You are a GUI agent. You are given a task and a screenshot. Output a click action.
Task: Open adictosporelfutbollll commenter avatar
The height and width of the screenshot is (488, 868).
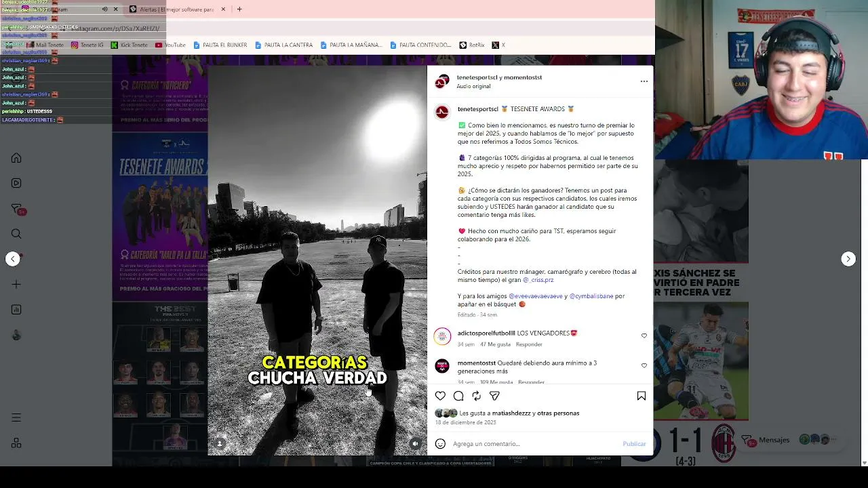click(x=442, y=336)
